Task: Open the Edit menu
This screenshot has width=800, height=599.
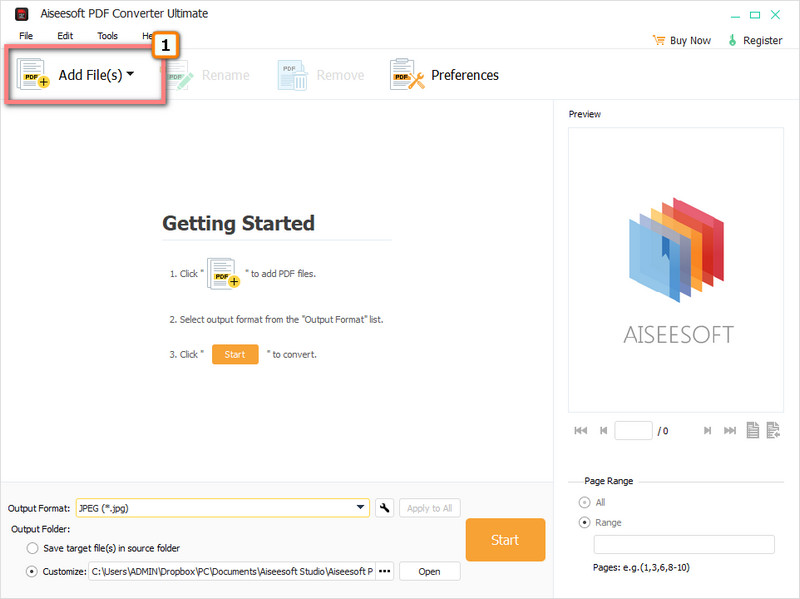Action: coord(65,36)
